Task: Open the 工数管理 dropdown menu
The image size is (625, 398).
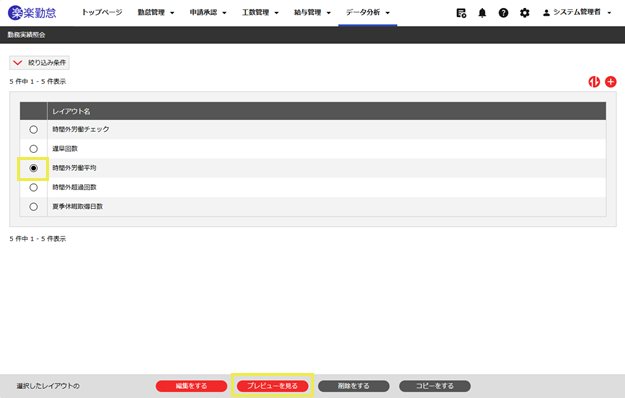Action: tap(260, 13)
